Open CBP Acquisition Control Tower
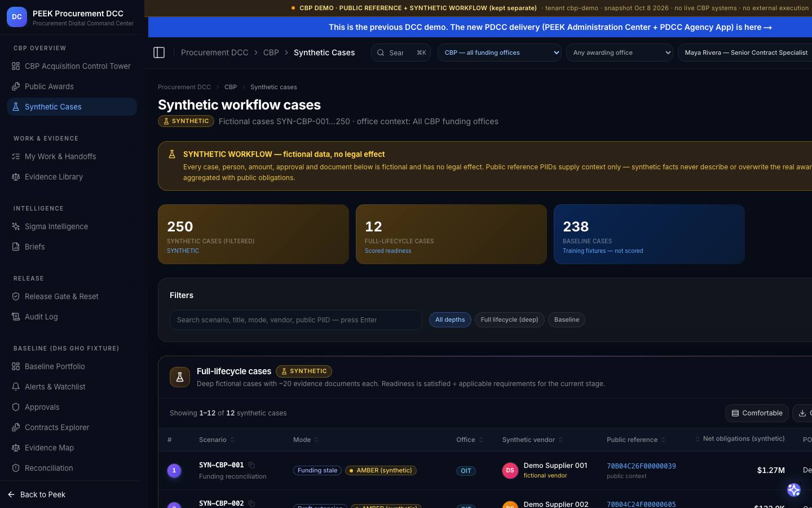Image resolution: width=812 pixels, height=508 pixels. [72, 66]
